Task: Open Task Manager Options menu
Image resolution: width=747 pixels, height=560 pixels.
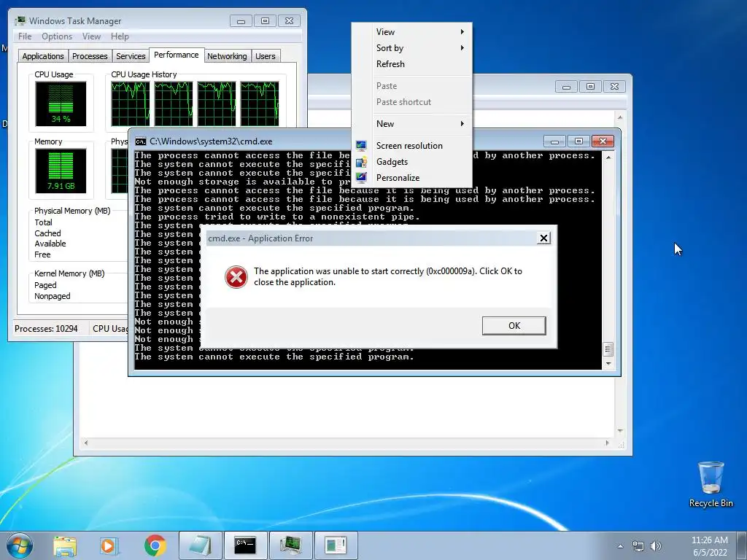Action: tap(57, 36)
